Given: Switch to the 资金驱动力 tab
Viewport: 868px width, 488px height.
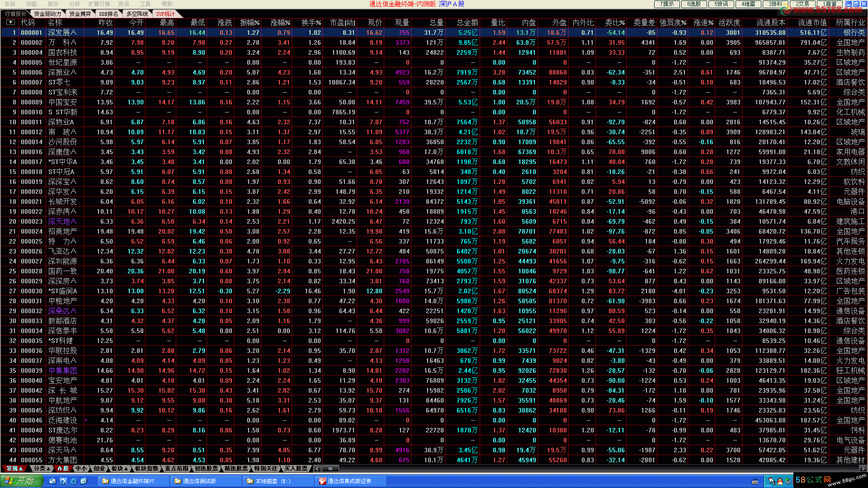Looking at the screenshot, I should coord(47,14).
